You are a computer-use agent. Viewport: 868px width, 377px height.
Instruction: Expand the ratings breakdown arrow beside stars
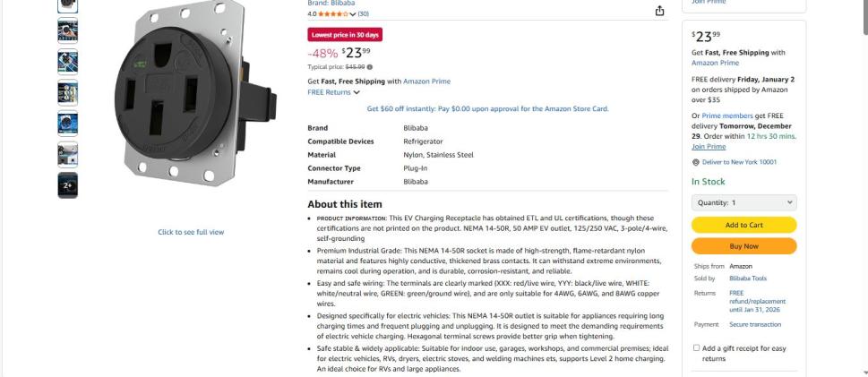point(353,14)
